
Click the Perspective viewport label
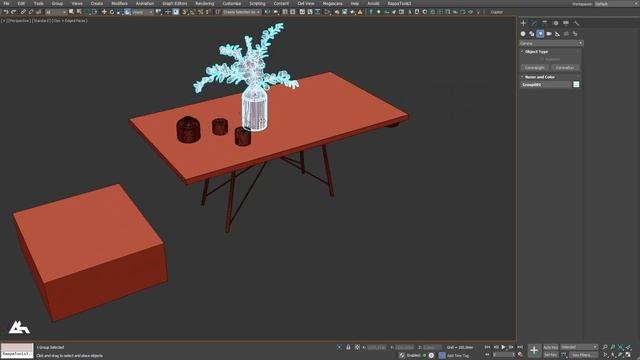point(20,20)
